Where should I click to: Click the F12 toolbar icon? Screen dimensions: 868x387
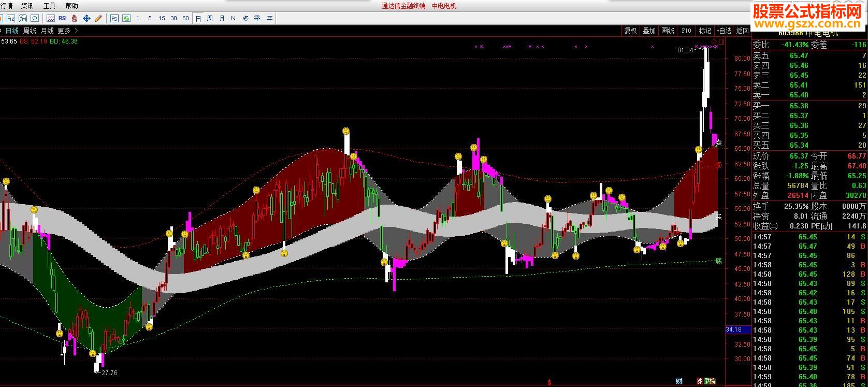tap(10, 18)
